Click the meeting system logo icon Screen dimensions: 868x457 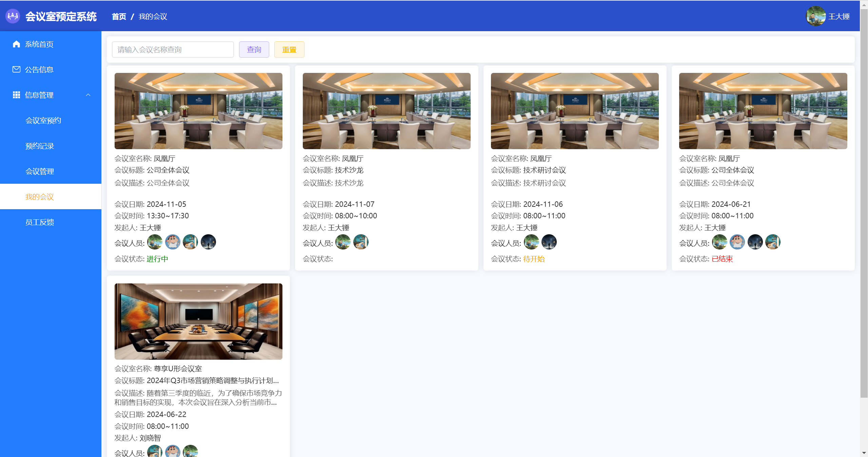coord(13,16)
